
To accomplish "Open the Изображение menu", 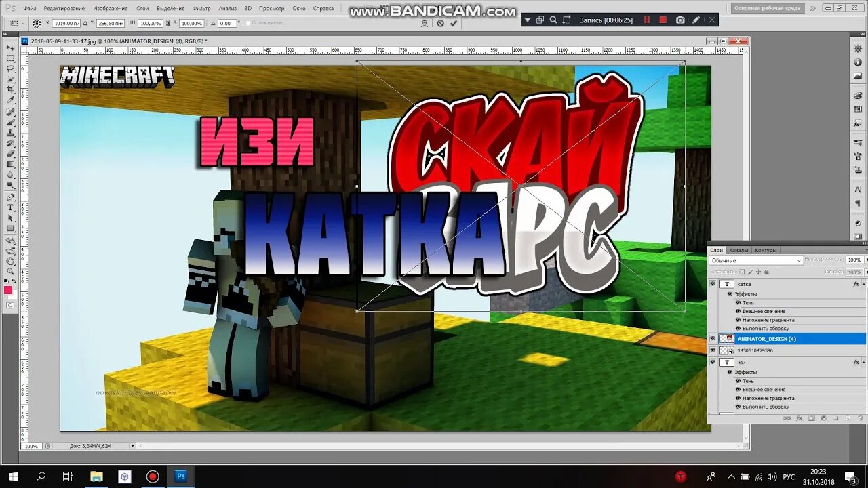I will (x=111, y=8).
